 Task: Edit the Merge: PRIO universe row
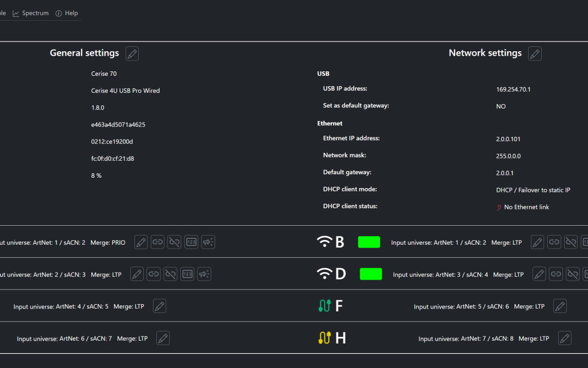[140, 242]
